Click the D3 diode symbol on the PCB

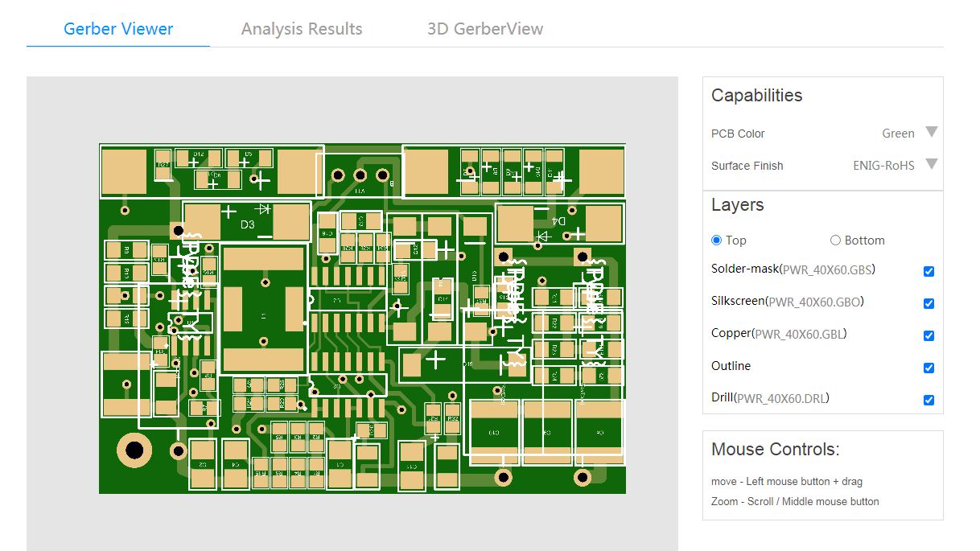point(262,209)
